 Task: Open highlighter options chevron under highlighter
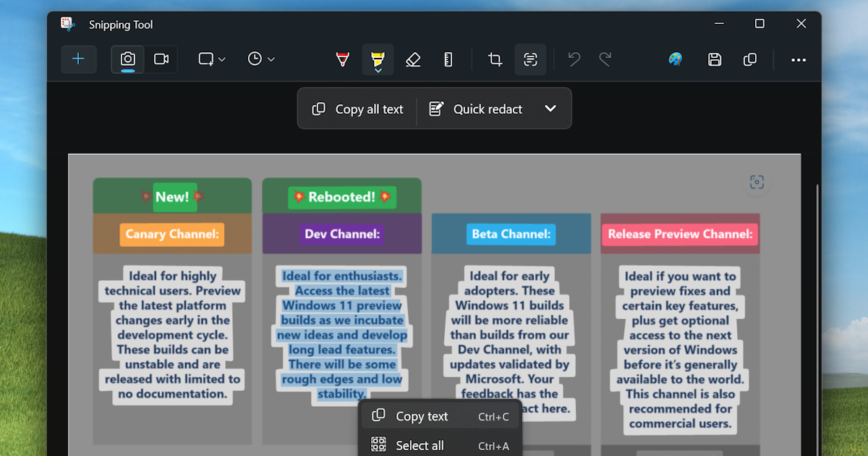pyautogui.click(x=378, y=70)
